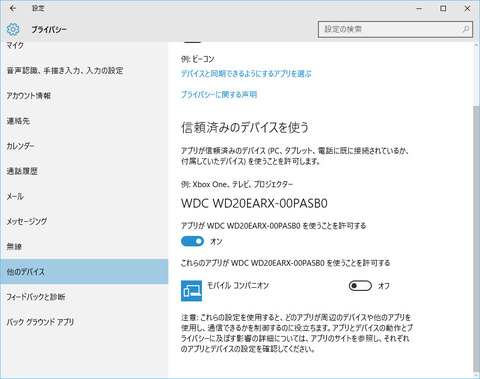
Task: Click the モバイル コンパニオン app label
Action: pyautogui.click(x=238, y=285)
